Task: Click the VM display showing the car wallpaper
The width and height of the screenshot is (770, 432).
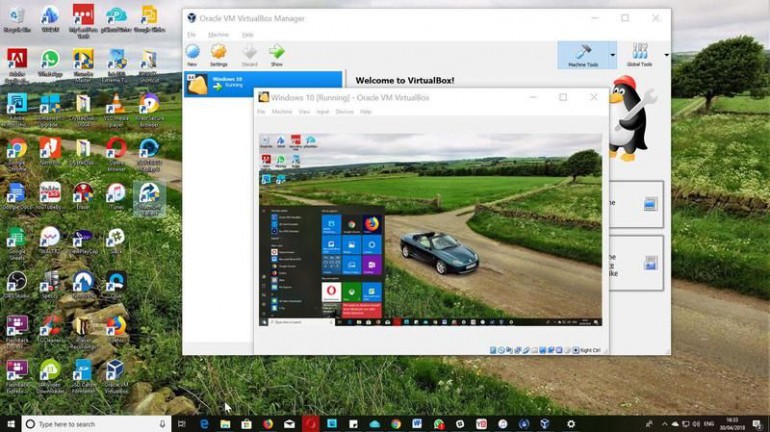Action: 430,229
